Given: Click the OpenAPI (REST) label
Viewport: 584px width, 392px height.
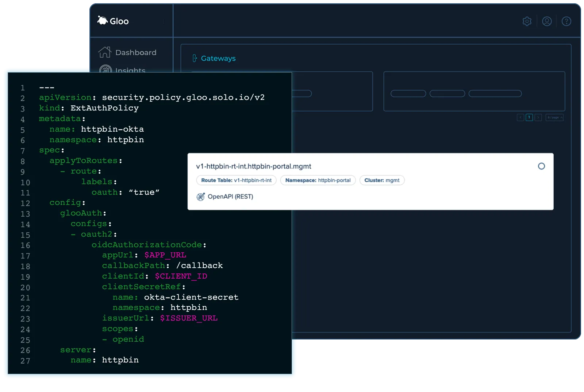Looking at the screenshot, I should click(x=230, y=197).
